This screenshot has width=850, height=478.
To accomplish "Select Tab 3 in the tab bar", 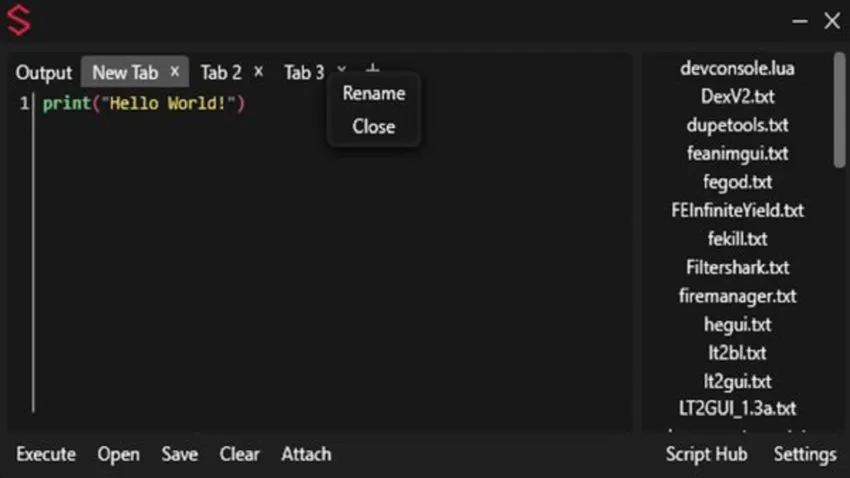I will coord(304,73).
